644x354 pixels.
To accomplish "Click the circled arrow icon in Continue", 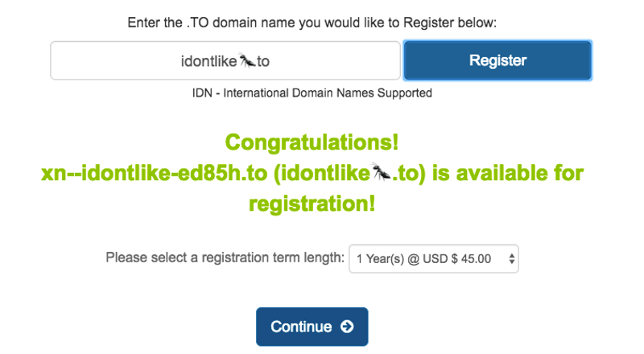I will coord(347,327).
